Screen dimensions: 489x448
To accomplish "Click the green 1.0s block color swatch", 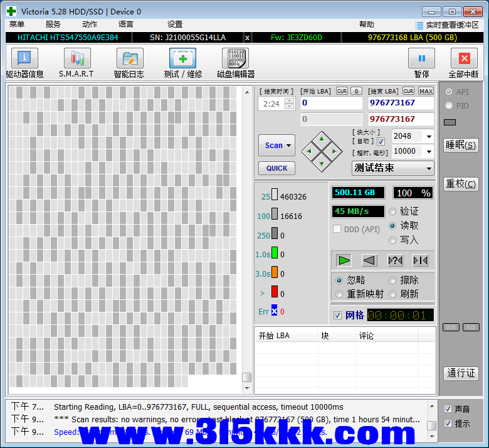I will pyautogui.click(x=274, y=254).
